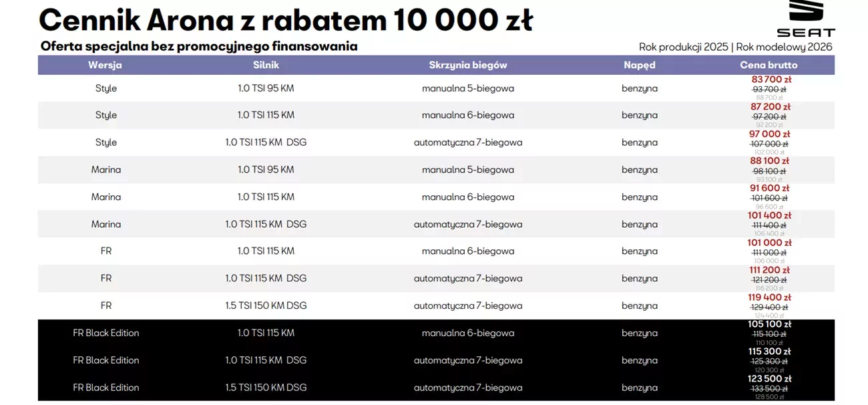Click the Wersja column header

click(105, 65)
